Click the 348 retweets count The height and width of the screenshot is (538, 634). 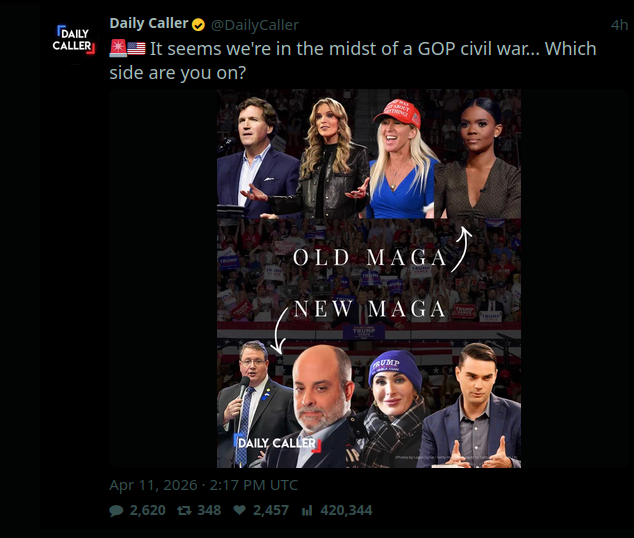pos(209,511)
